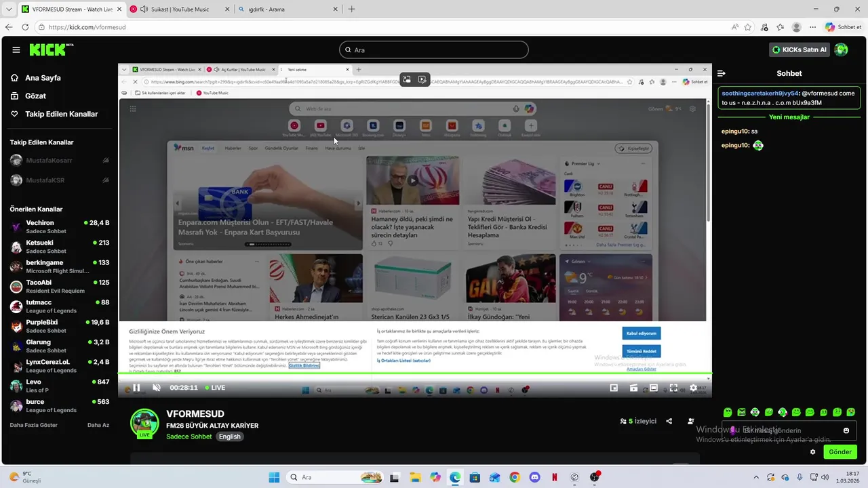Viewport: 868px width, 488px height.
Task: Open Windows Start menu
Action: point(274,477)
